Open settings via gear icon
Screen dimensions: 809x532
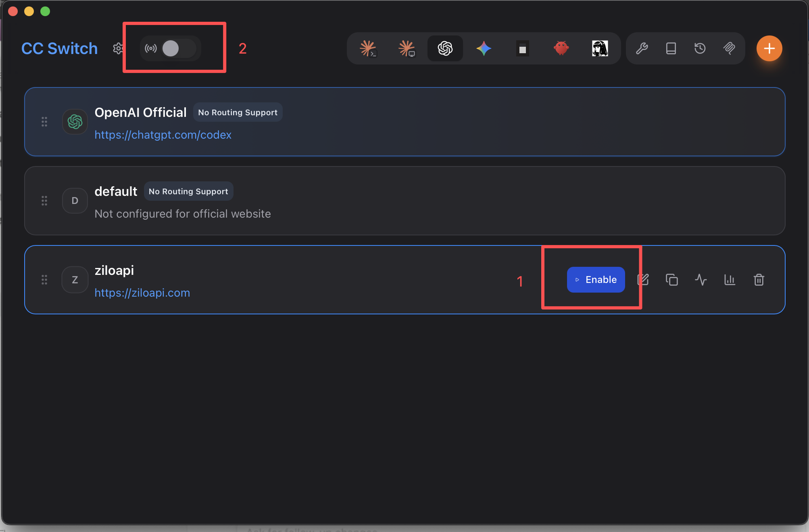pos(118,48)
